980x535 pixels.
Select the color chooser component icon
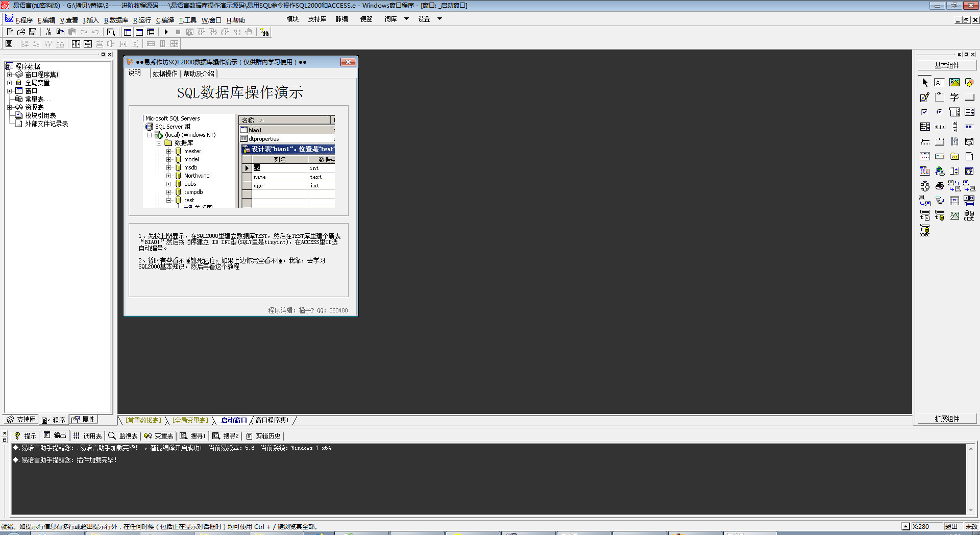[x=924, y=171]
